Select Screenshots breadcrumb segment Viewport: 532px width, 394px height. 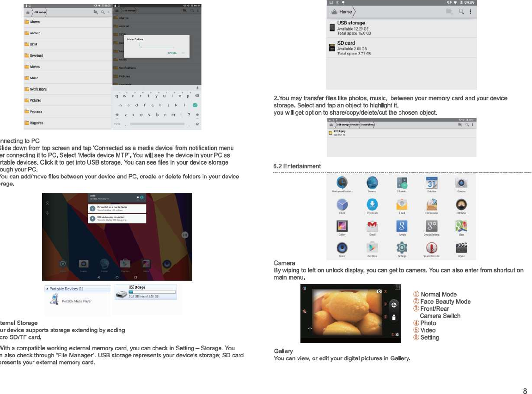[367, 125]
